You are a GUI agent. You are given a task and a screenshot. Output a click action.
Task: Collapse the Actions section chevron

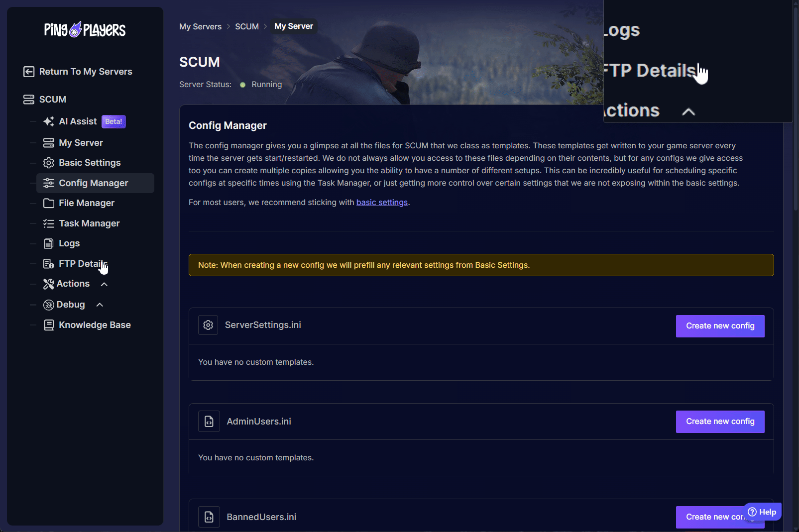click(x=104, y=284)
